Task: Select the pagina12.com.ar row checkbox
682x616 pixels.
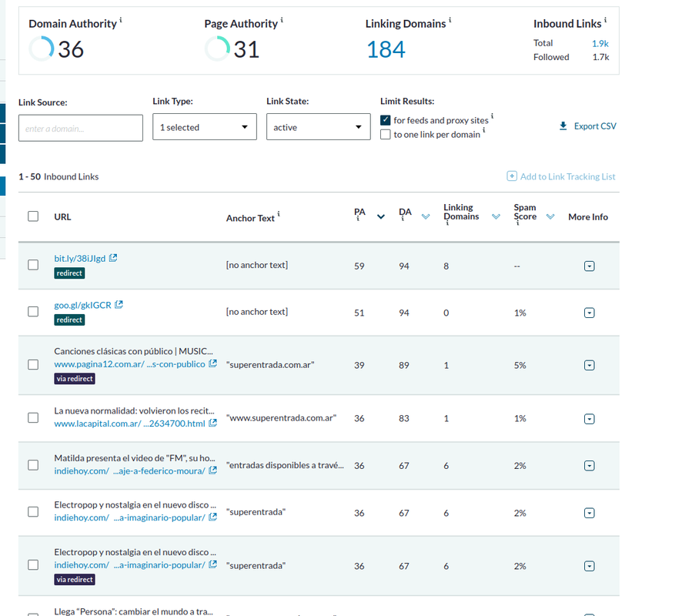Action: pyautogui.click(x=33, y=364)
